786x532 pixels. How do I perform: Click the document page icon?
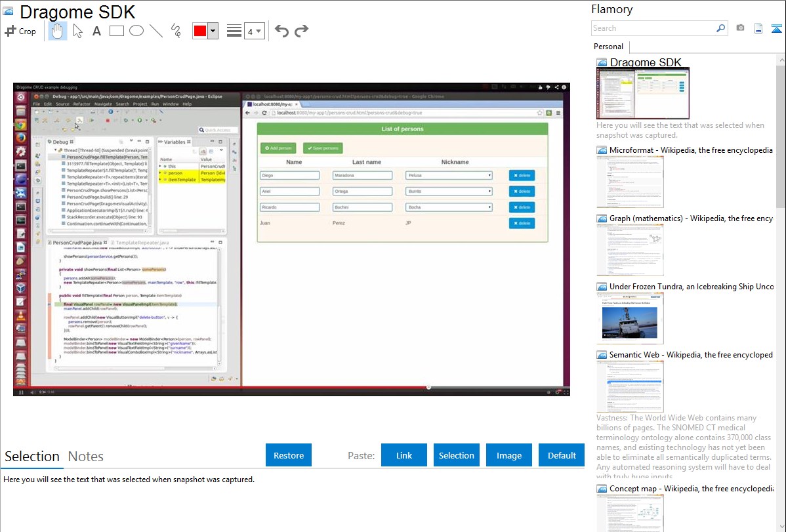pyautogui.click(x=758, y=28)
